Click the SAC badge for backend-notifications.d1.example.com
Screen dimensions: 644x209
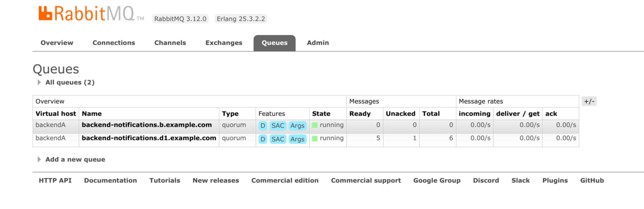pyautogui.click(x=277, y=139)
